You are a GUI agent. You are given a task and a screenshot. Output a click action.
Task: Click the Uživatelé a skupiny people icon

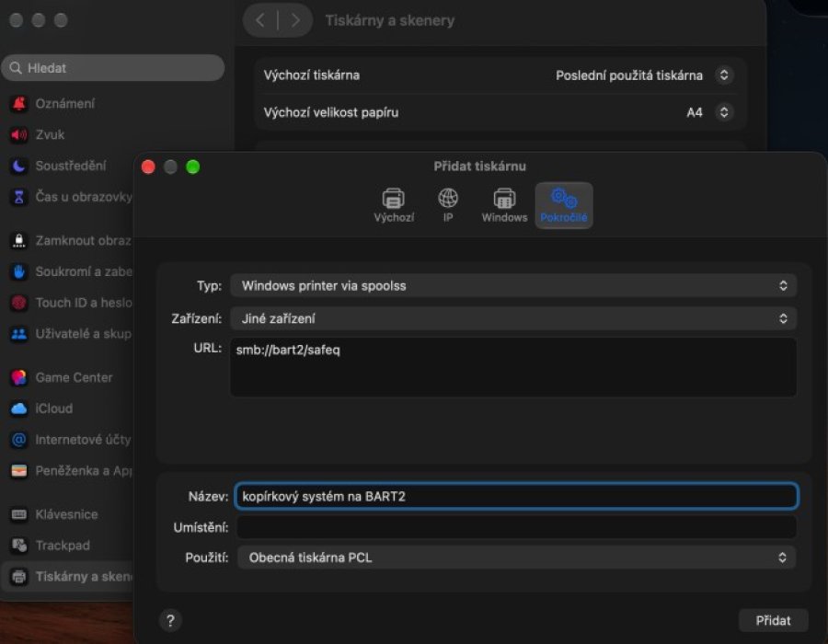pyautogui.click(x=19, y=334)
